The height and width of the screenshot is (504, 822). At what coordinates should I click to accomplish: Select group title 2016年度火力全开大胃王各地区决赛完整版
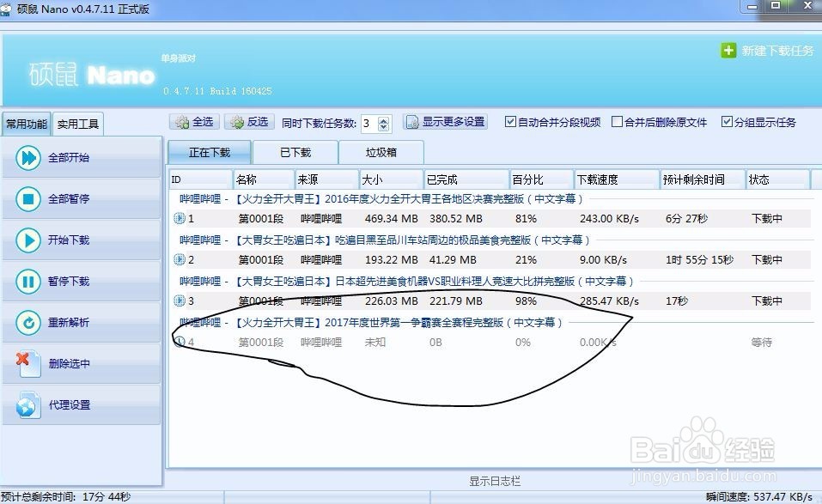click(x=423, y=199)
